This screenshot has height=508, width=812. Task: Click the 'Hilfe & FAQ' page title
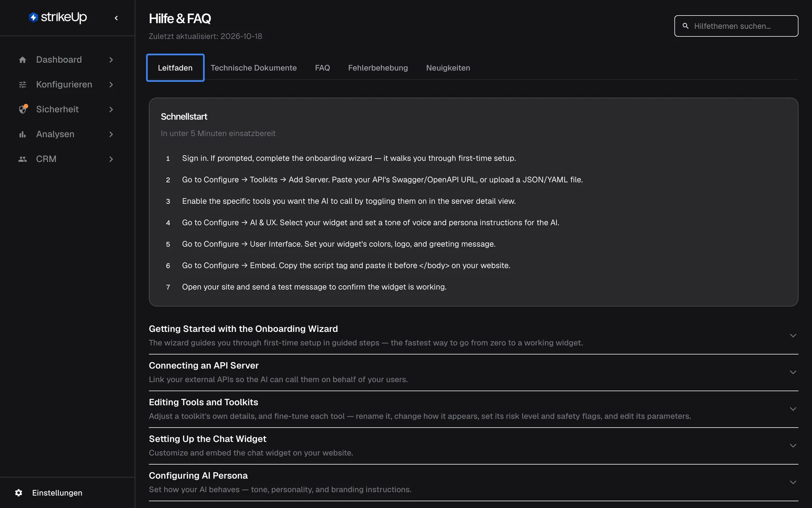180,19
